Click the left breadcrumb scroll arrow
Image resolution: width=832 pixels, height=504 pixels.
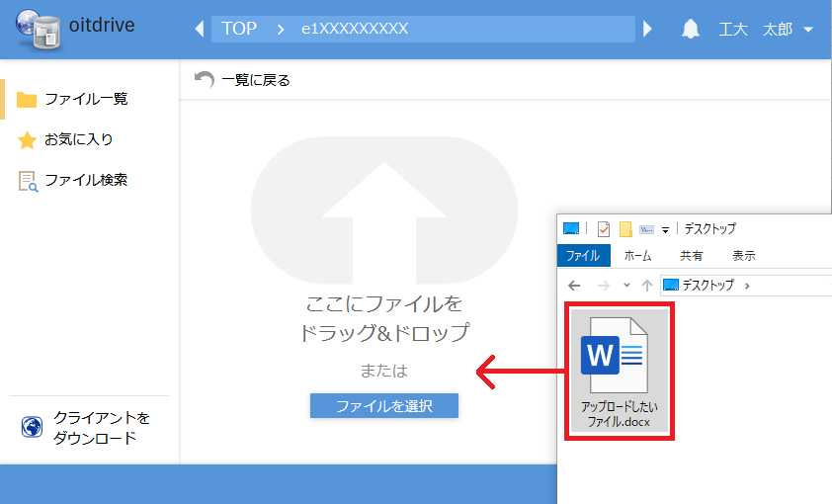coord(199,29)
